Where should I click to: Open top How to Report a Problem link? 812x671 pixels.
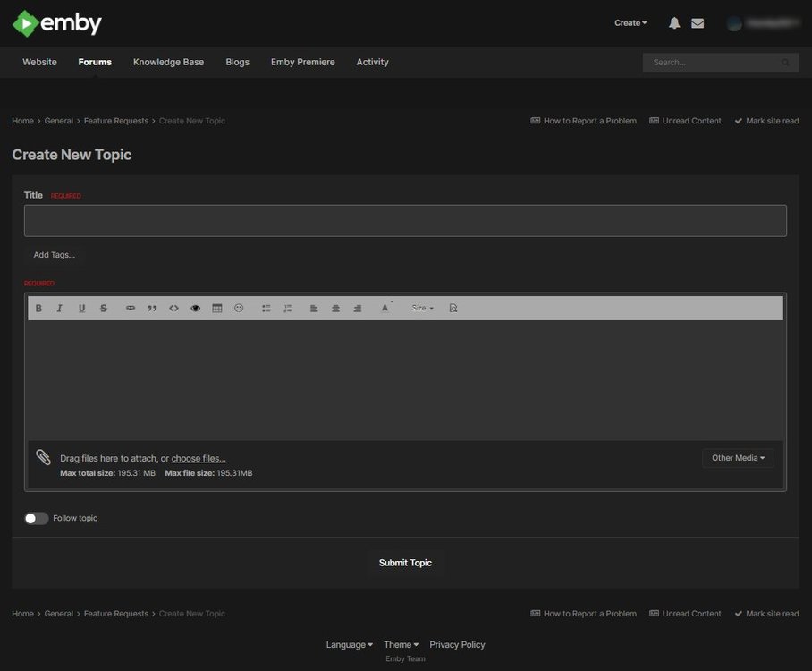point(584,121)
